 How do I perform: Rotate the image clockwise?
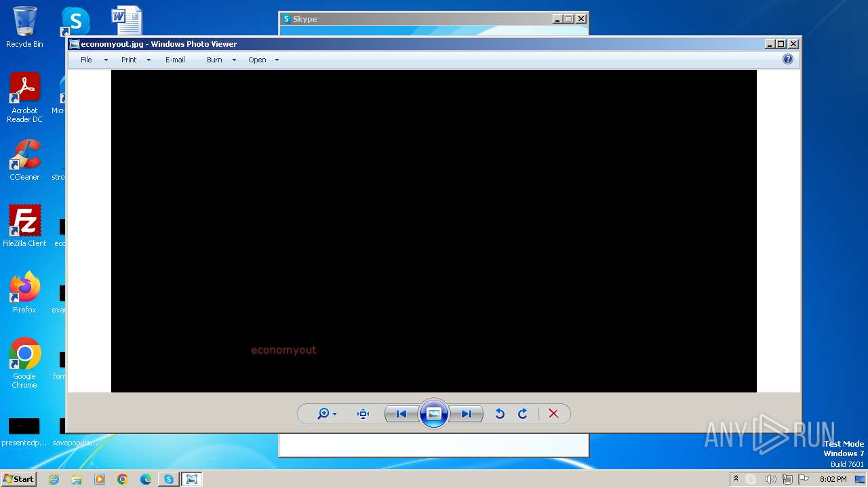pos(523,414)
